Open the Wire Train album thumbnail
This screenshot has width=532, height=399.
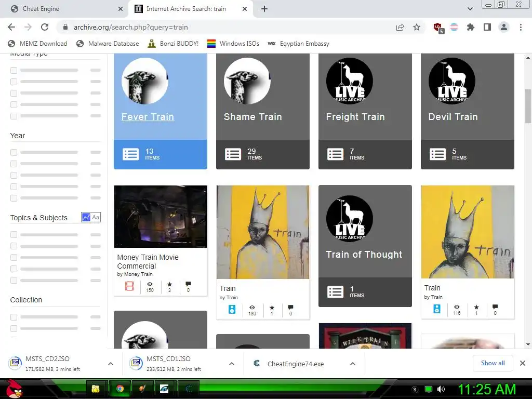365,336
